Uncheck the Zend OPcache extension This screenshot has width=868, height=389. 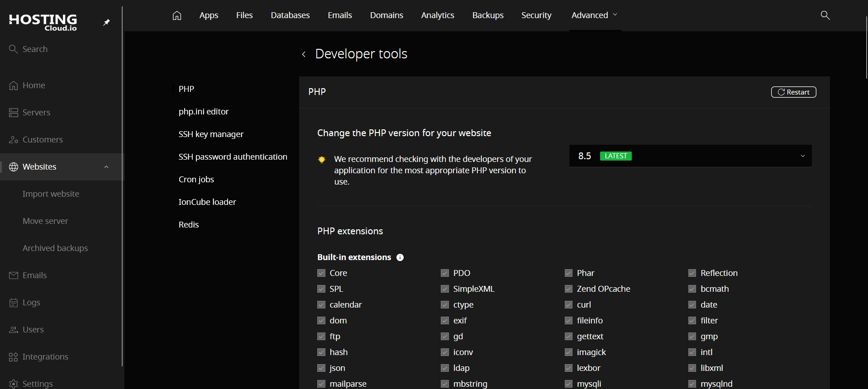[x=568, y=289]
